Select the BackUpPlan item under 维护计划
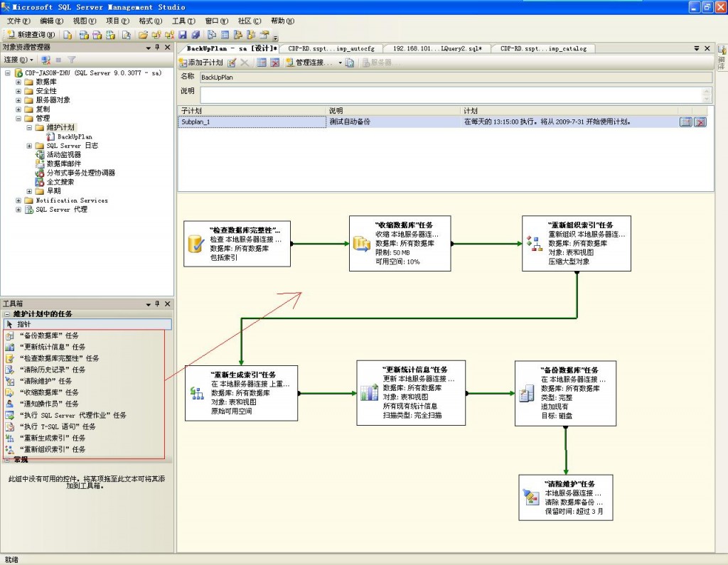Screen dimensions: 728x565 coord(75,136)
